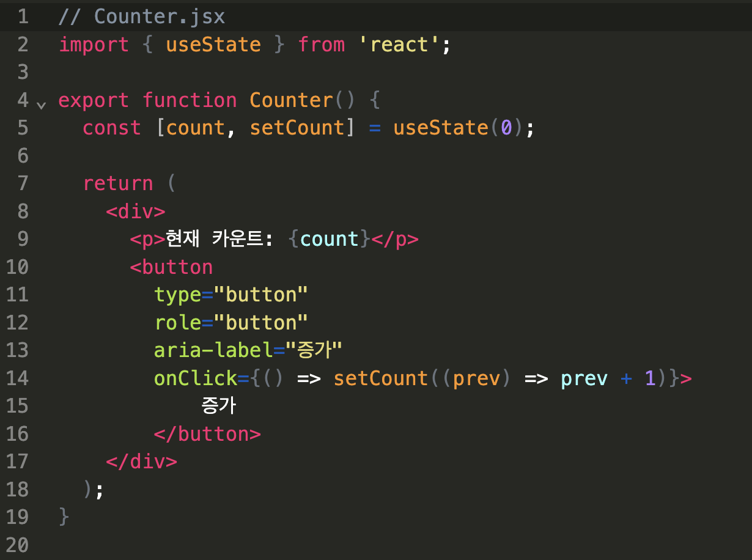The height and width of the screenshot is (560, 752).
Task: Click the Counter function name
Action: point(290,100)
